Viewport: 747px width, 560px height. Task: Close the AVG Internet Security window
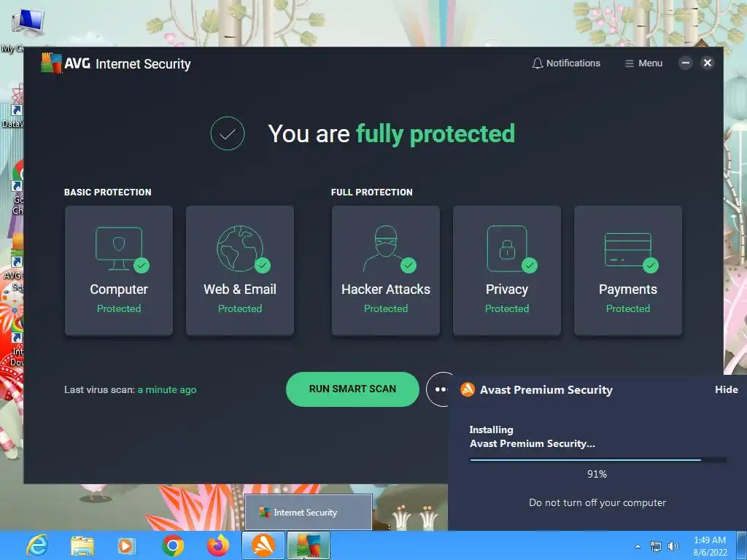(x=708, y=63)
